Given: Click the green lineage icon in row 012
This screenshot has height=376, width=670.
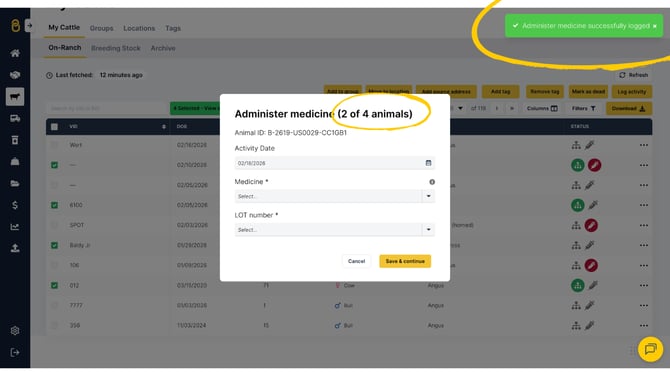Looking at the screenshot, I should pyautogui.click(x=578, y=285).
